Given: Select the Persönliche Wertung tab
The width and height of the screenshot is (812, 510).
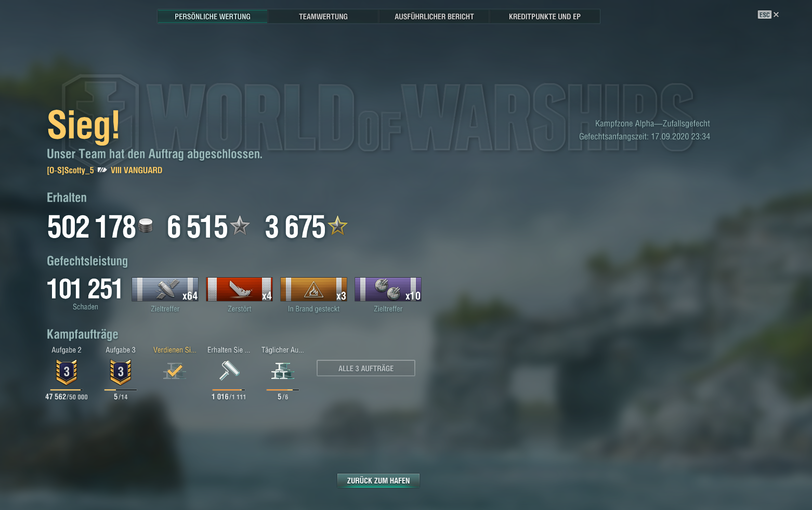Looking at the screenshot, I should [213, 17].
